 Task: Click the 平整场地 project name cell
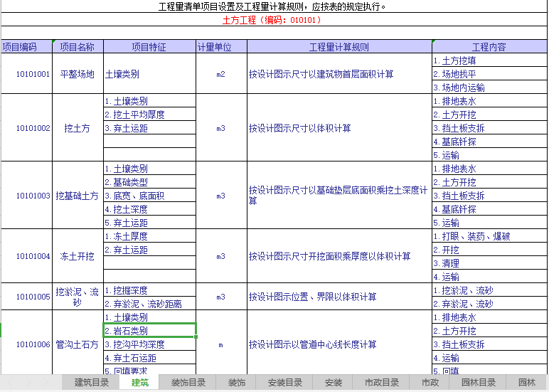tap(78, 74)
